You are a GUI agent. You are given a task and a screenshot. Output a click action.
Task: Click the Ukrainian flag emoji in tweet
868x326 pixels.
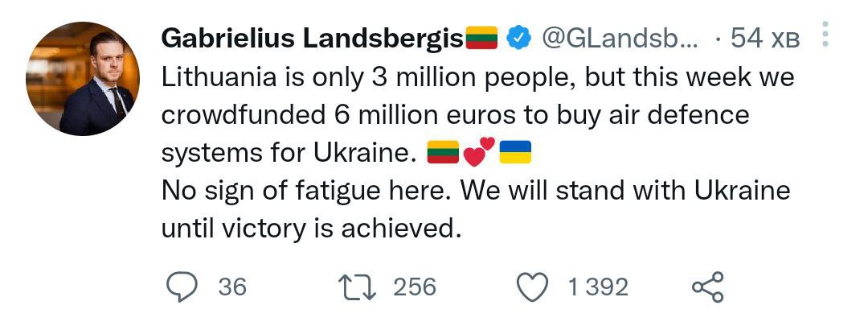(515, 152)
